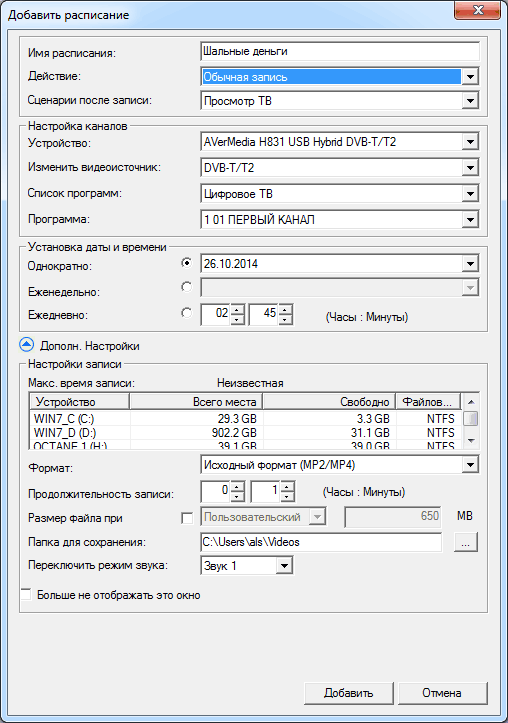Open the Формат recording format dropdown
Screen dimensions: 508x723
(470, 465)
